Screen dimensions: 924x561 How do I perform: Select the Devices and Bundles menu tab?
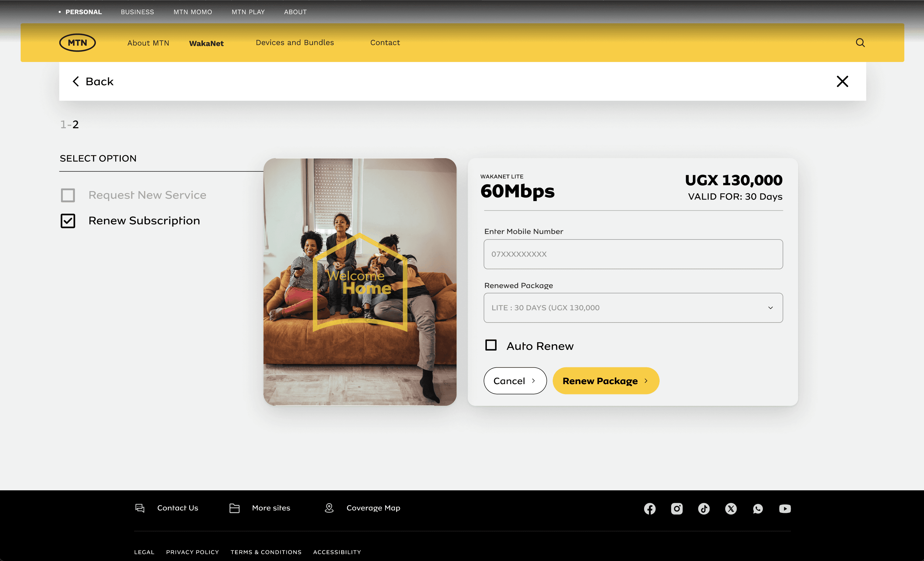click(295, 42)
